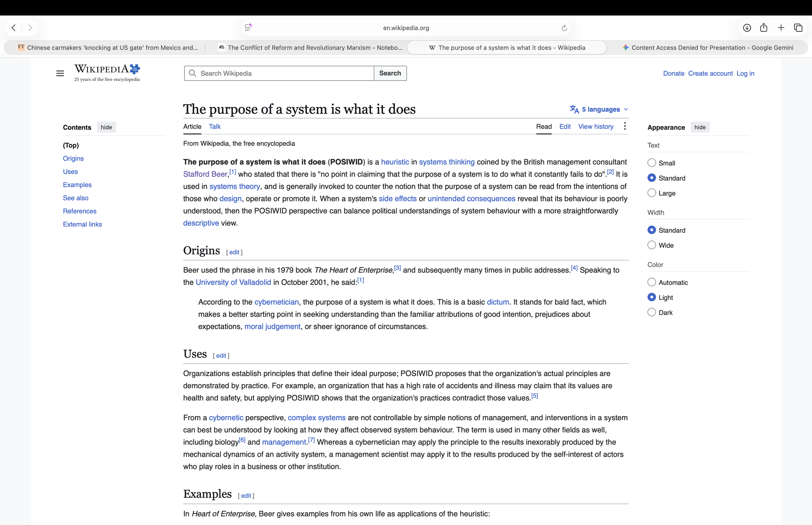This screenshot has height=525, width=812.
Task: Click the Search button
Action: (390, 73)
